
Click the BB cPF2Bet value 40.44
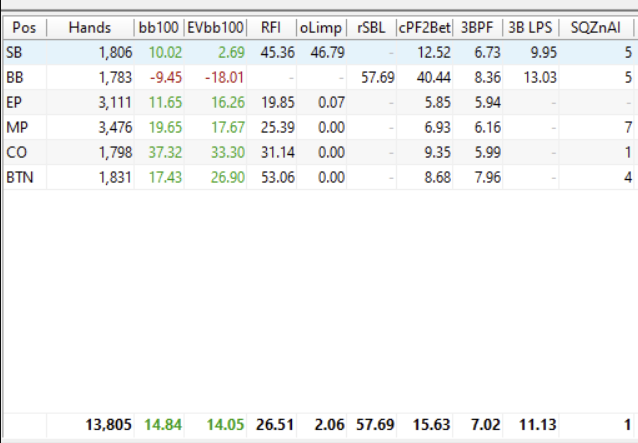tap(434, 77)
